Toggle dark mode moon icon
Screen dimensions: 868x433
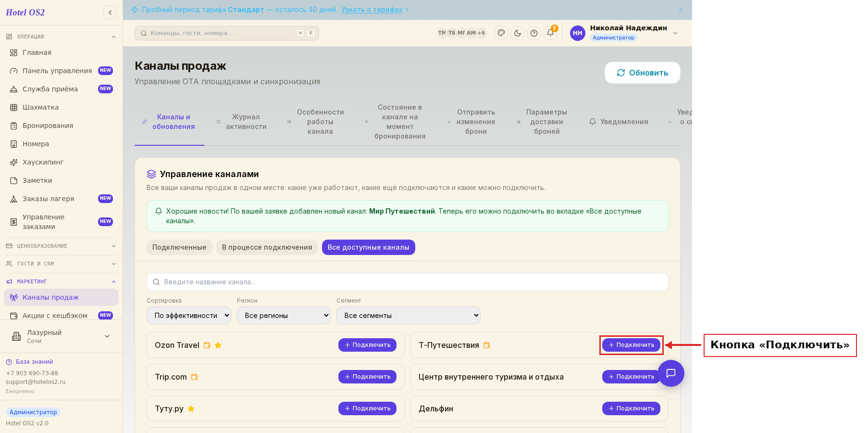click(x=518, y=33)
